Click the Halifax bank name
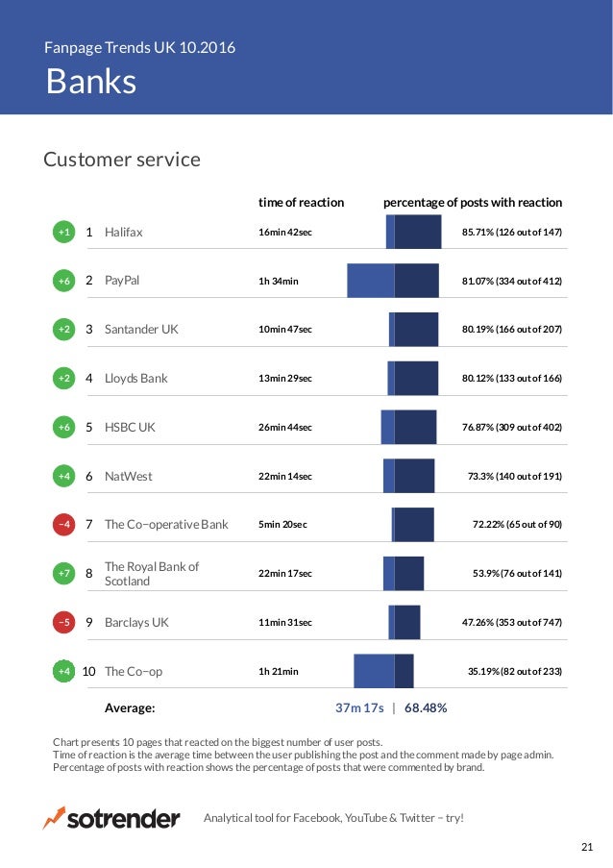This screenshot has height=868, width=613. [x=123, y=232]
